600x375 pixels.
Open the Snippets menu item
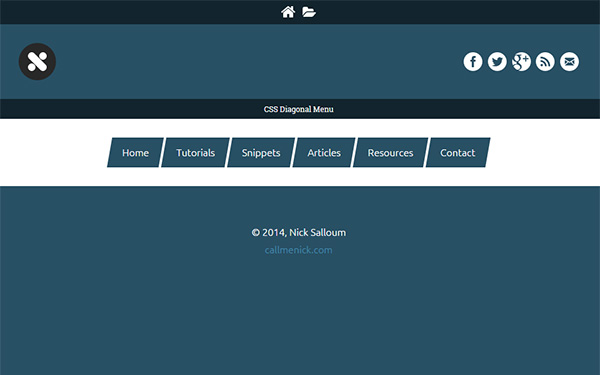point(261,152)
